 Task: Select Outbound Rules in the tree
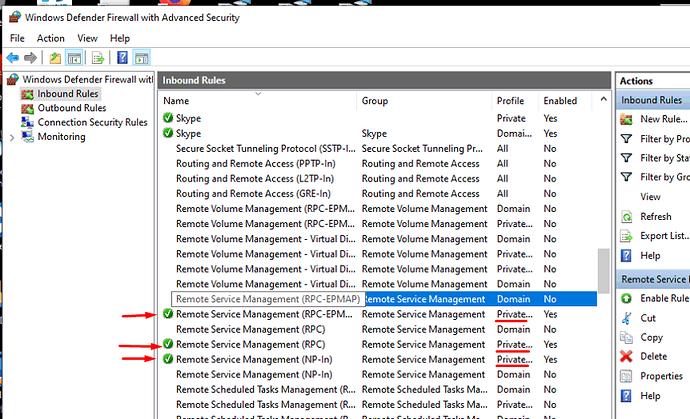pyautogui.click(x=72, y=108)
